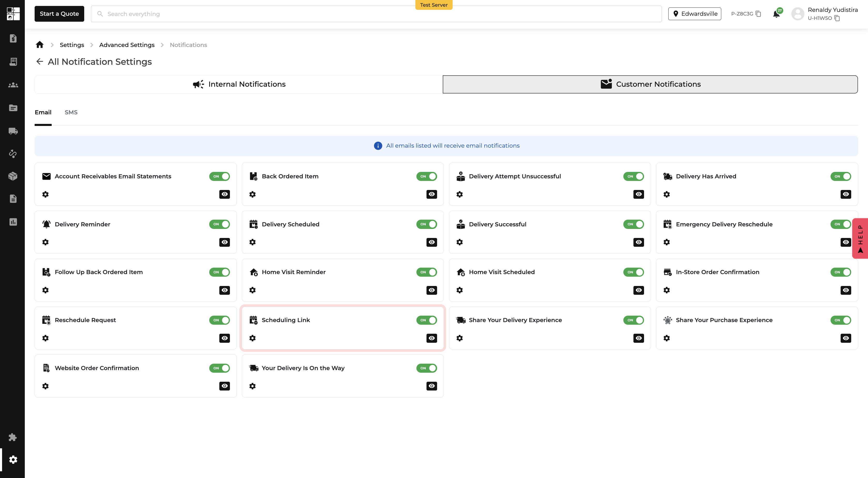Copy the P-Z8C3G code

pos(758,14)
